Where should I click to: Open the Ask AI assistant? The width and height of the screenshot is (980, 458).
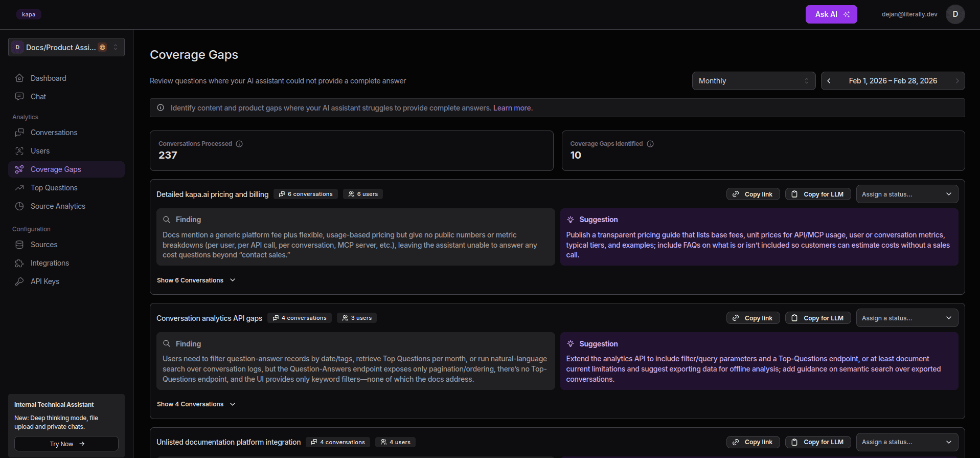pos(831,14)
